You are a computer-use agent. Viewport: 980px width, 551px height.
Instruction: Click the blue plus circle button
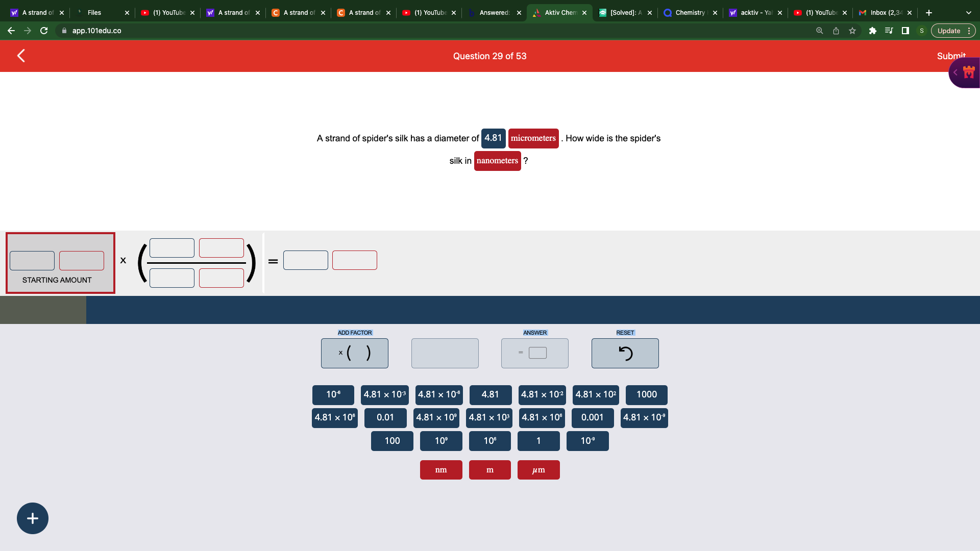[33, 518]
